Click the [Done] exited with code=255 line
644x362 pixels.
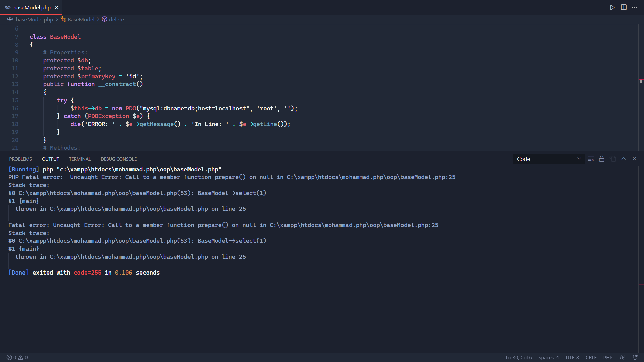tap(84, 273)
